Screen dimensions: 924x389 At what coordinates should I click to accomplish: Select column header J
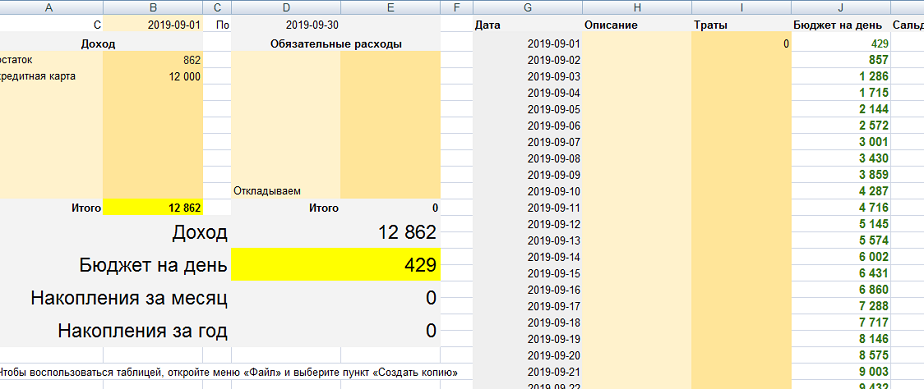point(841,8)
